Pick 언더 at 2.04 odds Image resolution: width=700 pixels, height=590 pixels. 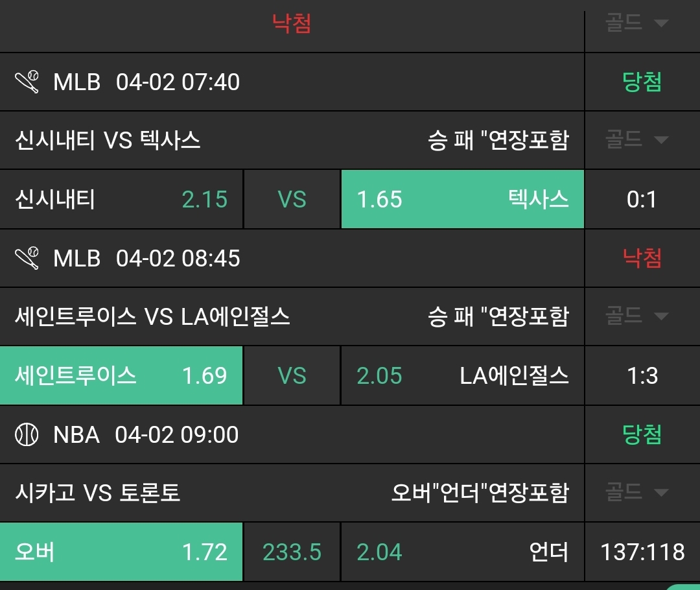[462, 552]
